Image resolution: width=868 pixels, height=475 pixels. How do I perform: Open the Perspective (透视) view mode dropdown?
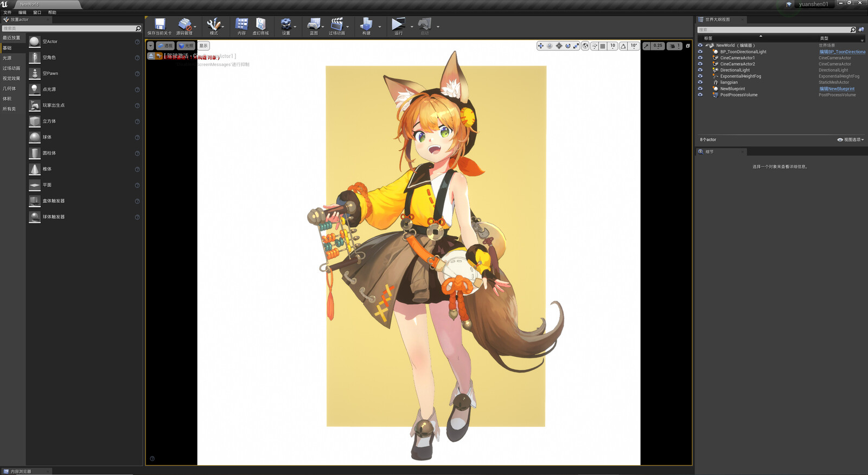coord(165,46)
